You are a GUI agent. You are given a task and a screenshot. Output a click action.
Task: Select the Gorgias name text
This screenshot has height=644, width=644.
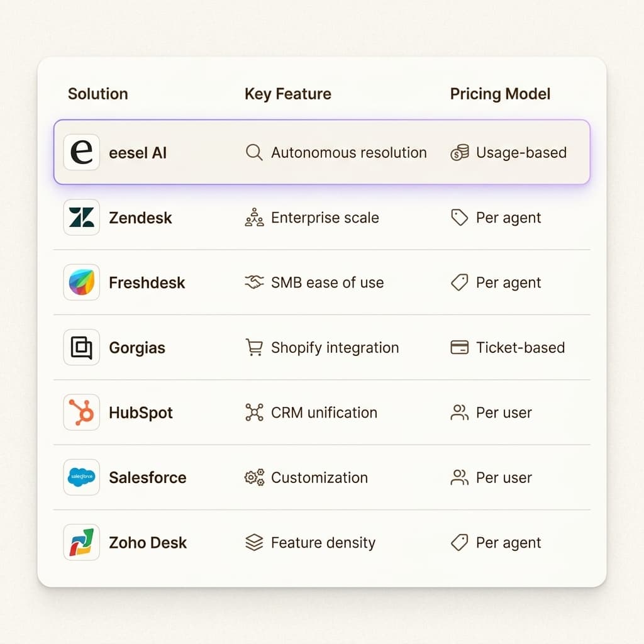[137, 348]
